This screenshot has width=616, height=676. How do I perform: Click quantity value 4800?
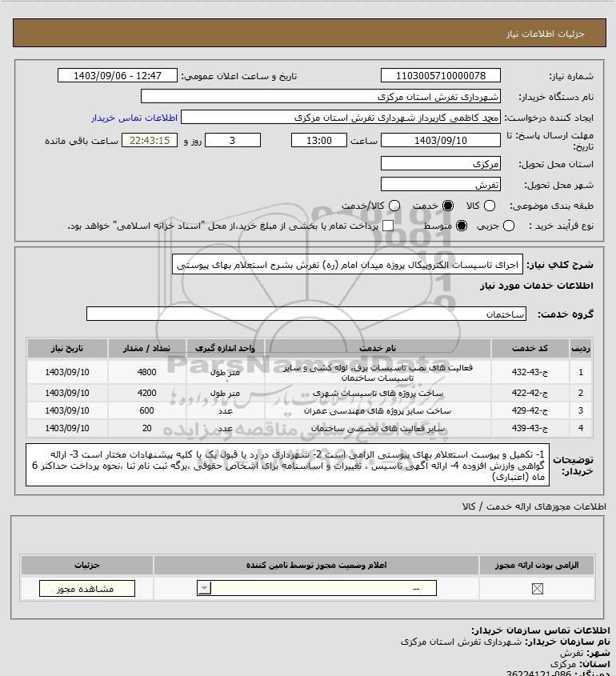146,372
